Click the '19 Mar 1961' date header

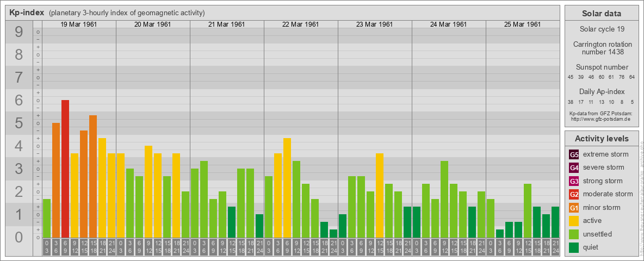[x=79, y=24]
